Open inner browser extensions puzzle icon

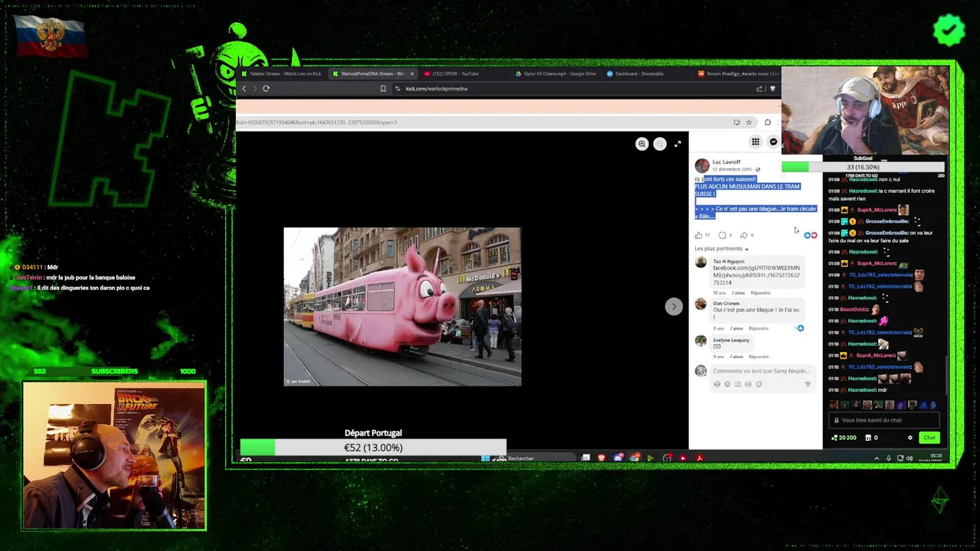click(x=768, y=122)
